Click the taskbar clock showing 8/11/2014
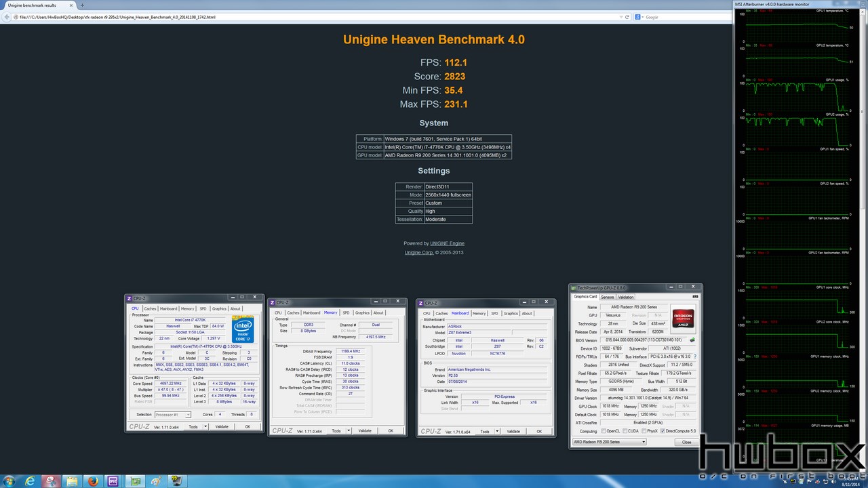 point(851,481)
